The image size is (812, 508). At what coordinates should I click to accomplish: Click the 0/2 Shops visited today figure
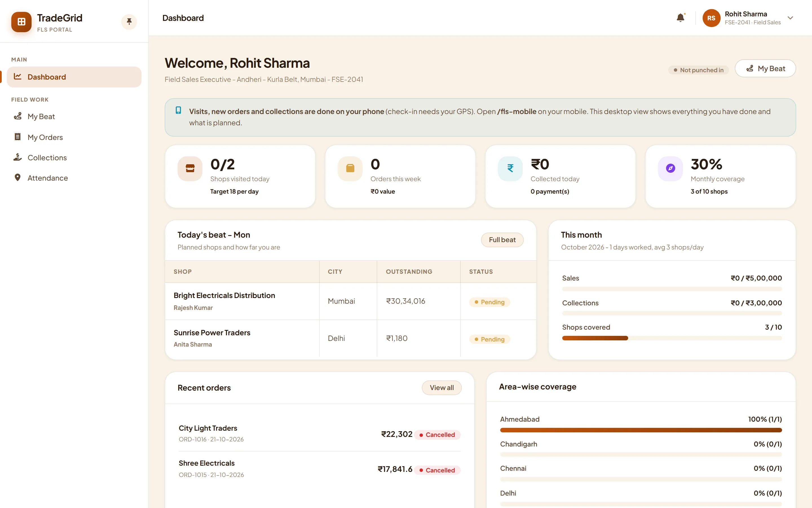coord(222,164)
